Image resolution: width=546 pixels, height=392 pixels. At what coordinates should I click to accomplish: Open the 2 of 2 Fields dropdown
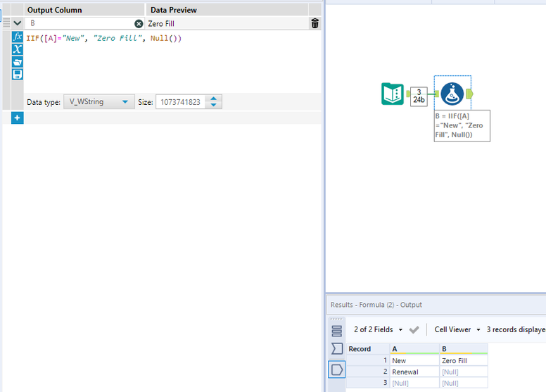[378, 329]
